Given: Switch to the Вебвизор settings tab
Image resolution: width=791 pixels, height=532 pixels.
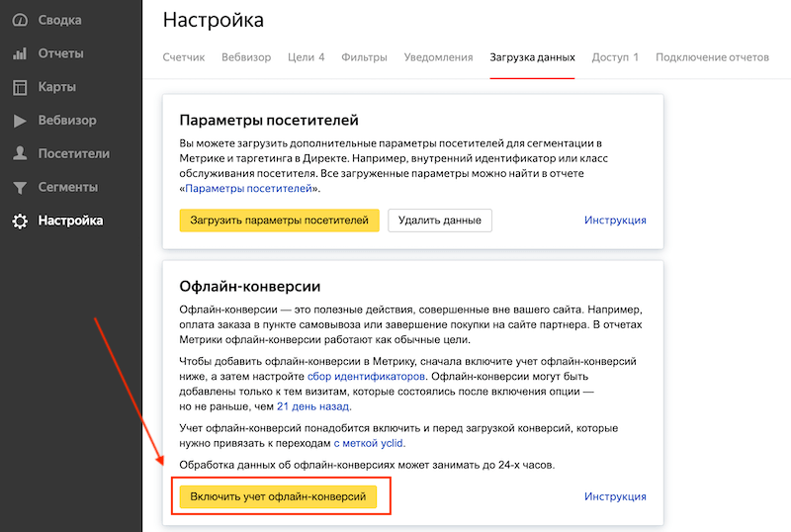Looking at the screenshot, I should [x=246, y=57].
